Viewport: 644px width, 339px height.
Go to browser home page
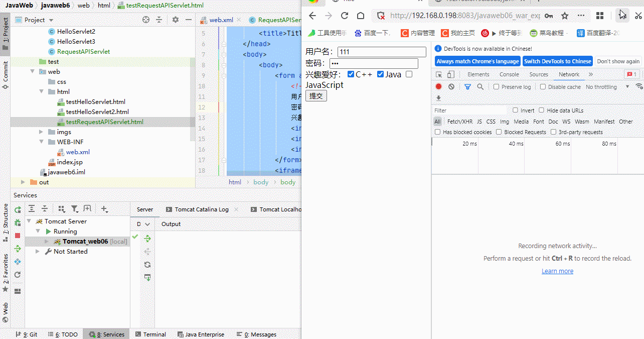click(x=360, y=16)
